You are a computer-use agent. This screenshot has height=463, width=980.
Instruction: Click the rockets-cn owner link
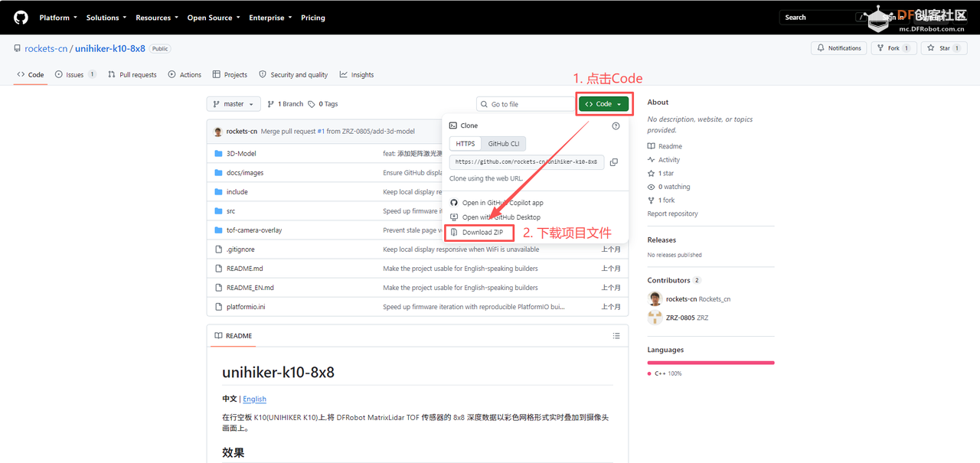pos(46,48)
